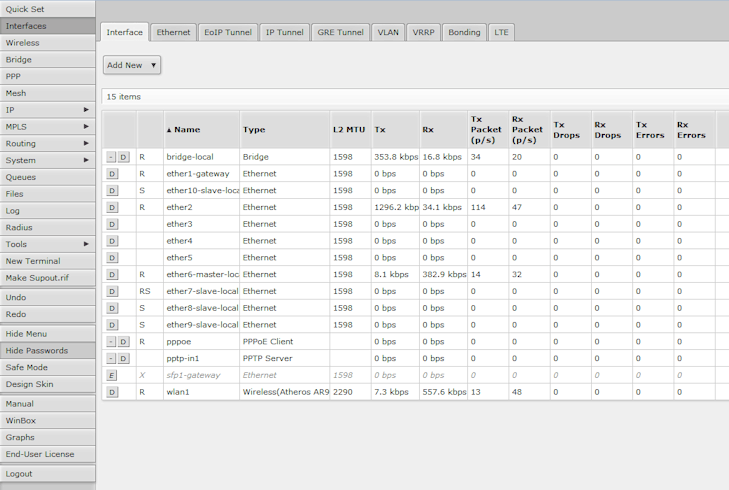Open the Log menu
This screenshot has height=490, width=729.
click(x=47, y=211)
